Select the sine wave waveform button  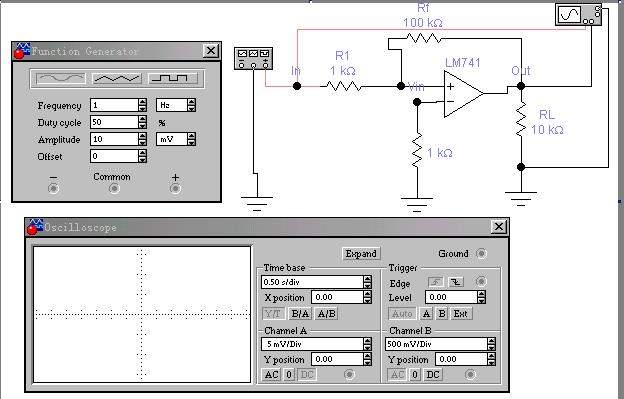click(x=61, y=78)
